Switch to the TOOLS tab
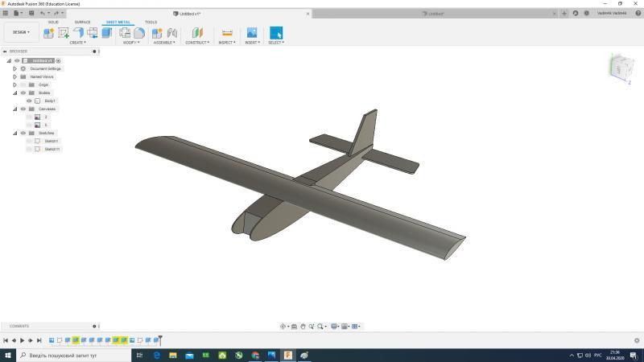 (151, 22)
